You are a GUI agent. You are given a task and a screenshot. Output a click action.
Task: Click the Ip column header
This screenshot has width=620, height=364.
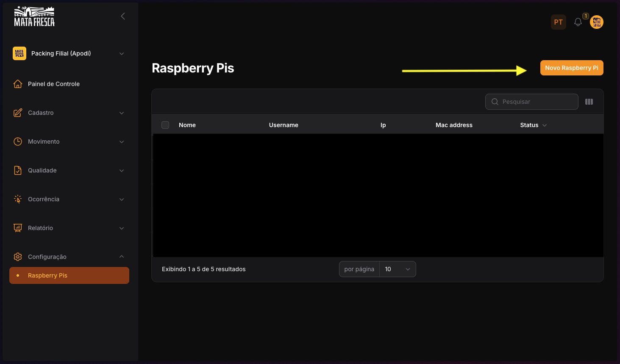click(x=383, y=125)
